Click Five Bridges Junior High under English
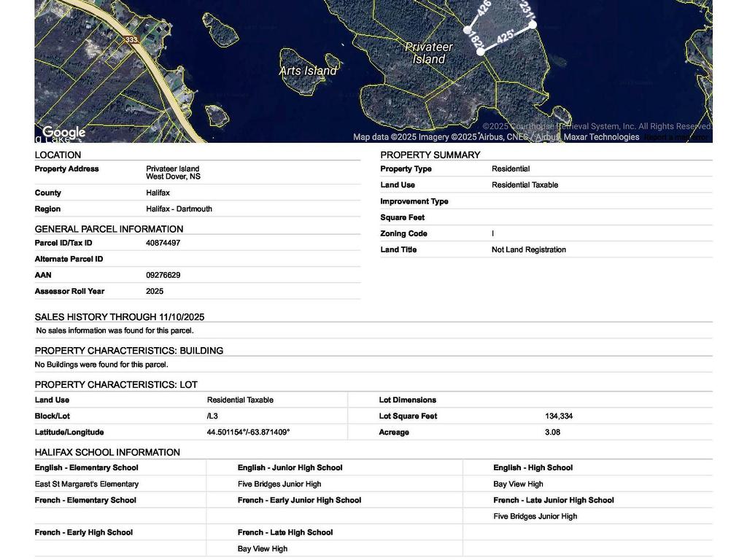This screenshot has height=560, width=747. (279, 484)
